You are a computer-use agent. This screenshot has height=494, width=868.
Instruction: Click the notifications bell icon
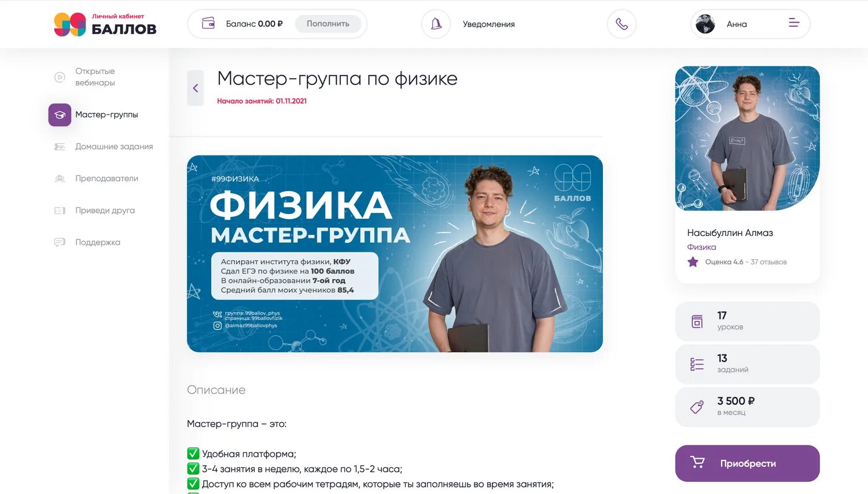[x=436, y=24]
